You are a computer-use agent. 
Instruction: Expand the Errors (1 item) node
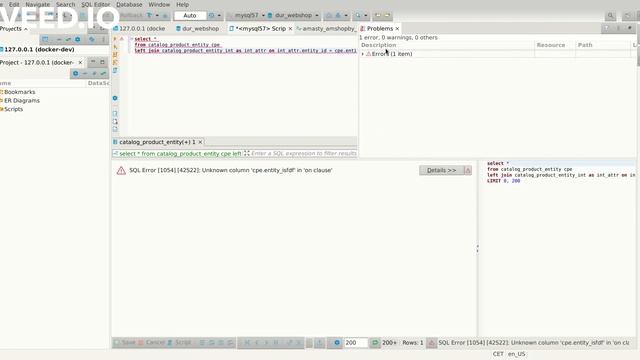[362, 54]
